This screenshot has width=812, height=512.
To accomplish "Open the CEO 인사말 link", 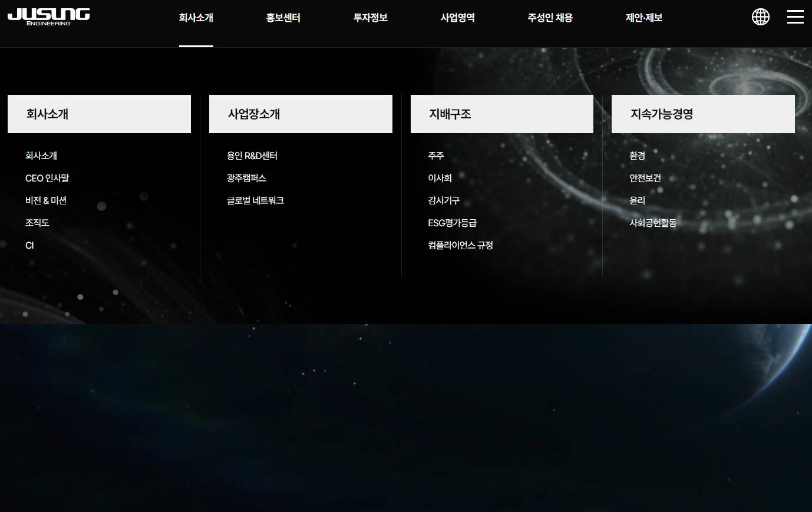I will pyautogui.click(x=47, y=178).
